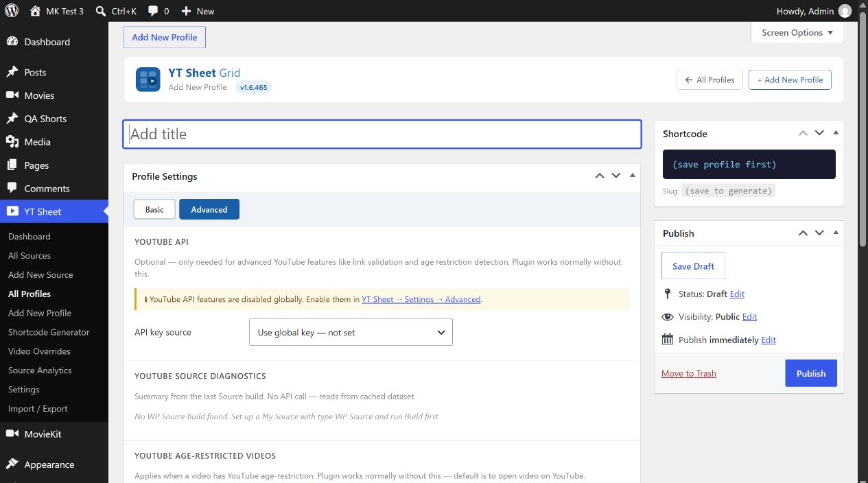Collapse the Shortcode panel
868x483 pixels.
coord(836,133)
